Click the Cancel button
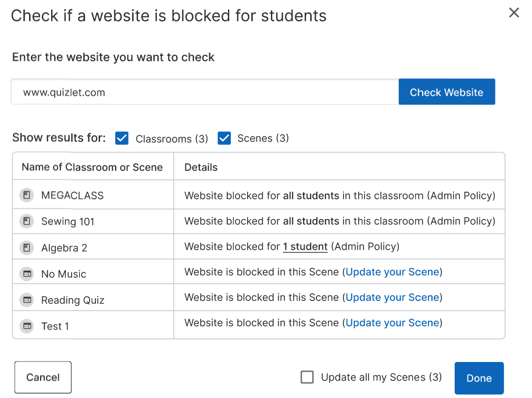This screenshot has width=532, height=398. [43, 377]
